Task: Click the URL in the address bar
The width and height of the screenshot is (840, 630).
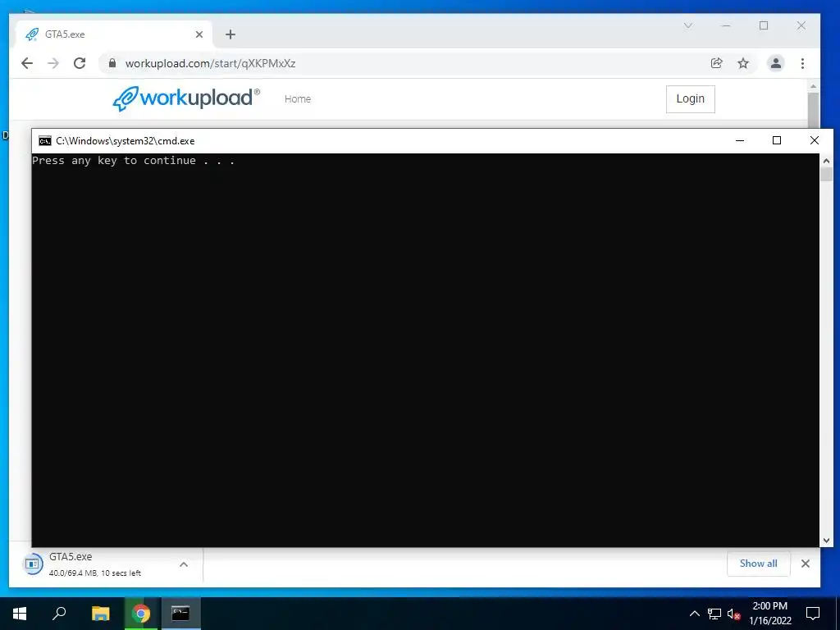Action: point(210,63)
